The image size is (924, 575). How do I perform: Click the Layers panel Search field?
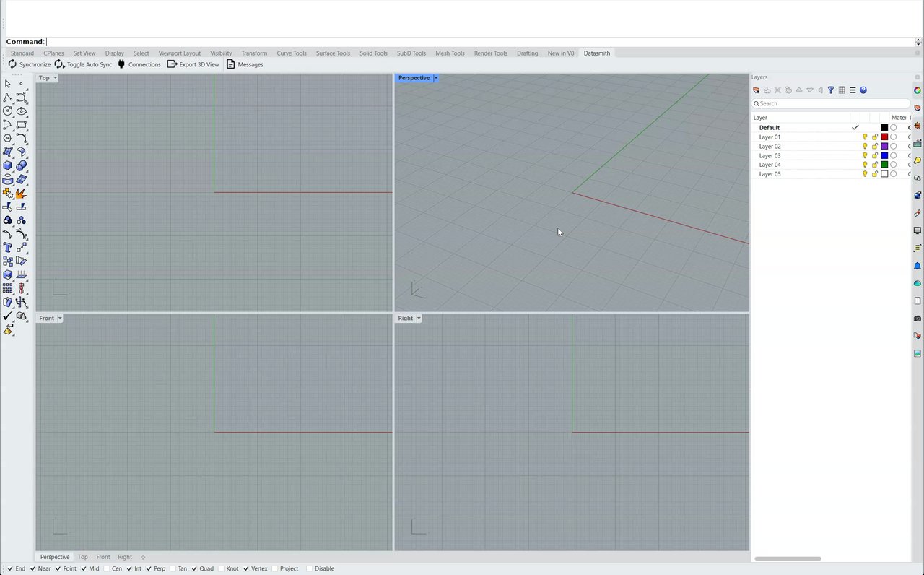tap(831, 103)
